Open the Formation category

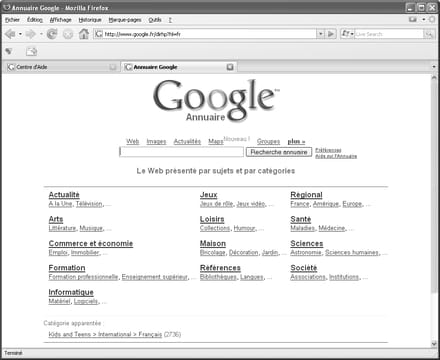click(67, 268)
